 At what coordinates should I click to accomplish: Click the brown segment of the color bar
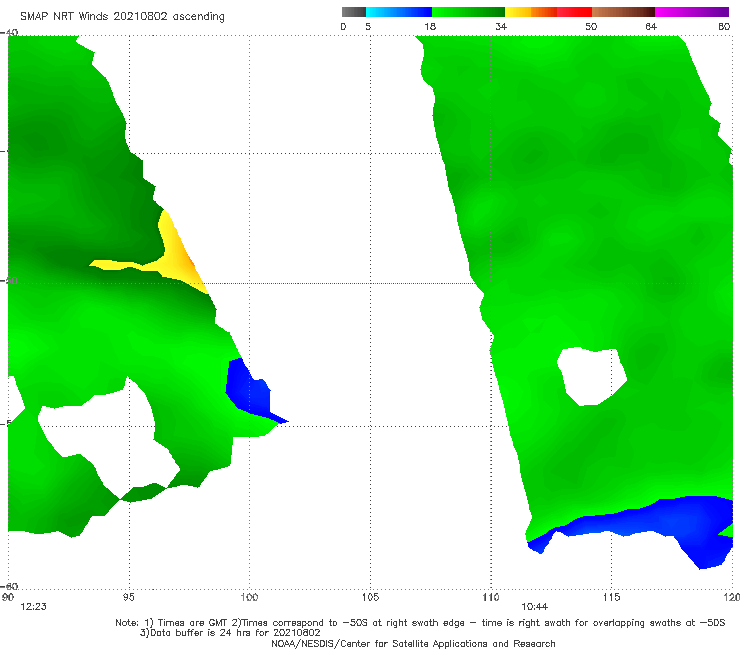click(x=623, y=12)
